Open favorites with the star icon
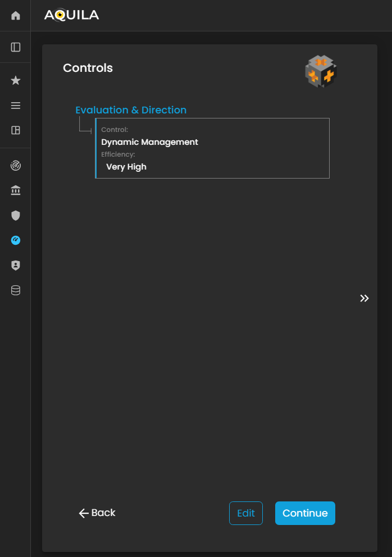 click(16, 81)
